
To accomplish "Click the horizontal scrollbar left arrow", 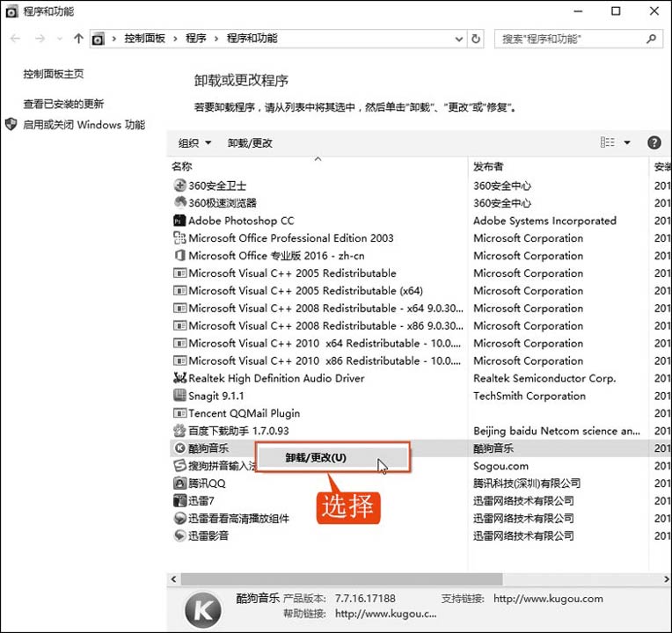I will click(173, 579).
